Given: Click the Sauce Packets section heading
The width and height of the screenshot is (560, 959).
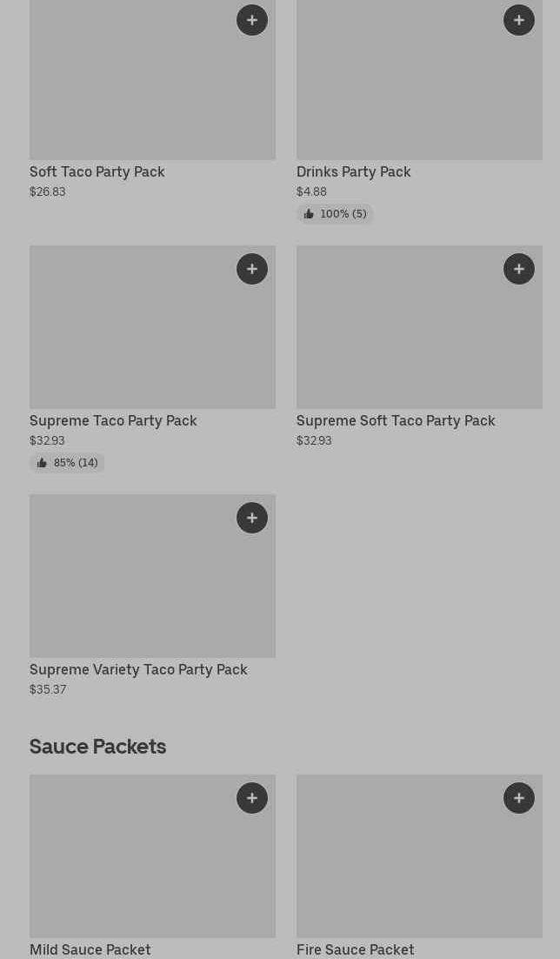Looking at the screenshot, I should click(x=97, y=746).
